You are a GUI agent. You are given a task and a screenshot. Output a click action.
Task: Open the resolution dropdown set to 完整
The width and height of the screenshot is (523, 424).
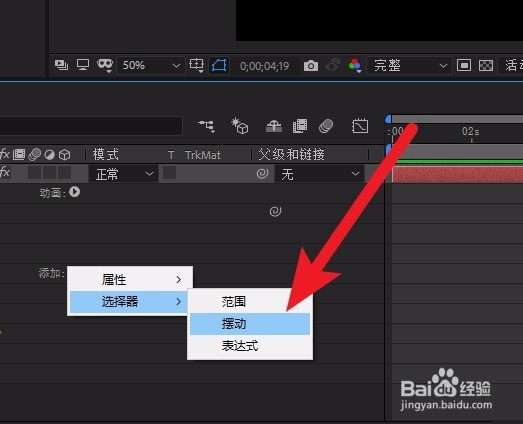coord(409,65)
